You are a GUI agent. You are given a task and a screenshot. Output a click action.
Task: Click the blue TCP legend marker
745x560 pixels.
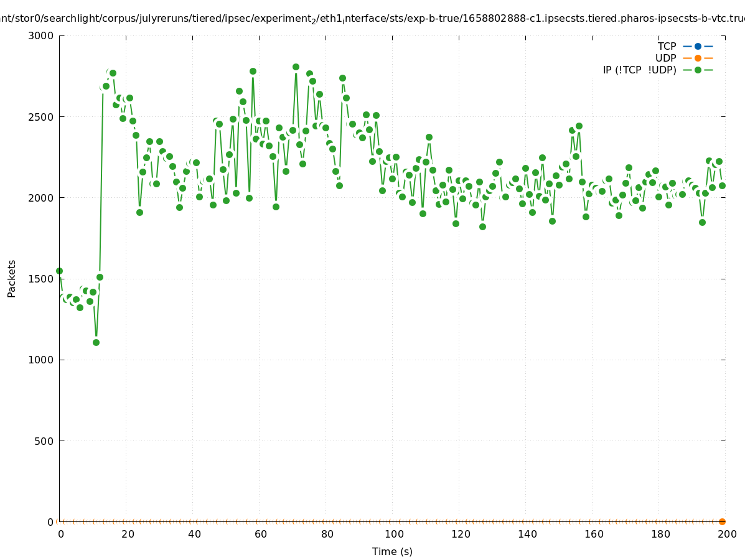tap(698, 46)
